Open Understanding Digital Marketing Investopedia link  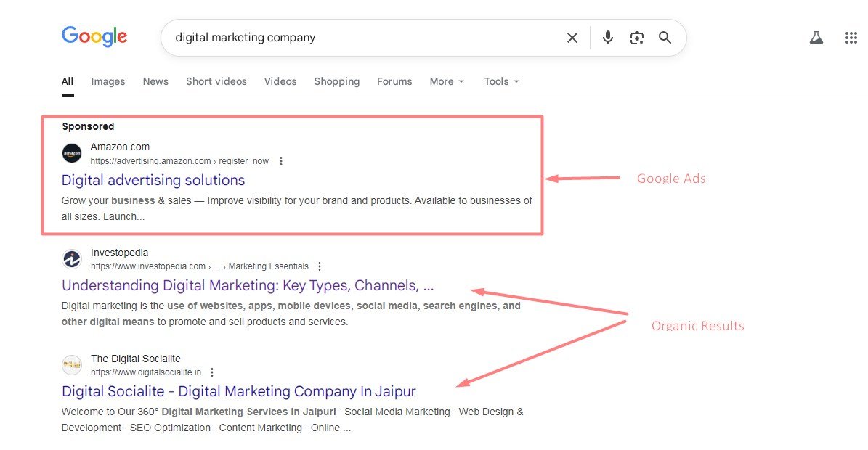(248, 285)
